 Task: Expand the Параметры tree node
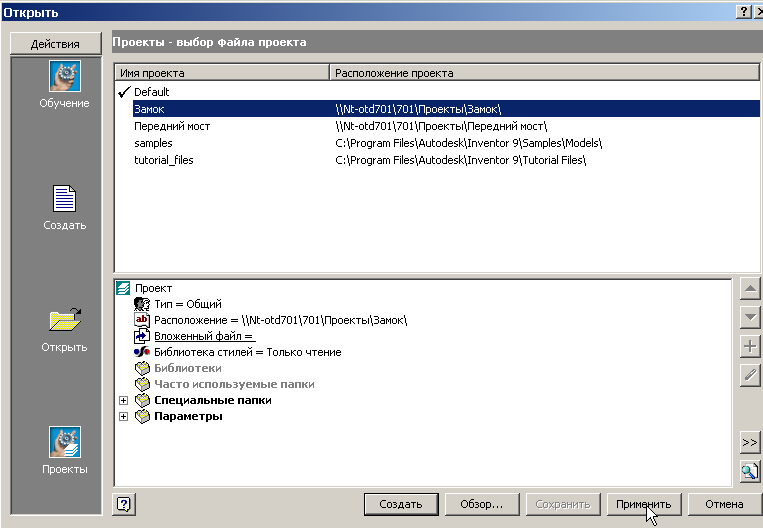(124, 417)
